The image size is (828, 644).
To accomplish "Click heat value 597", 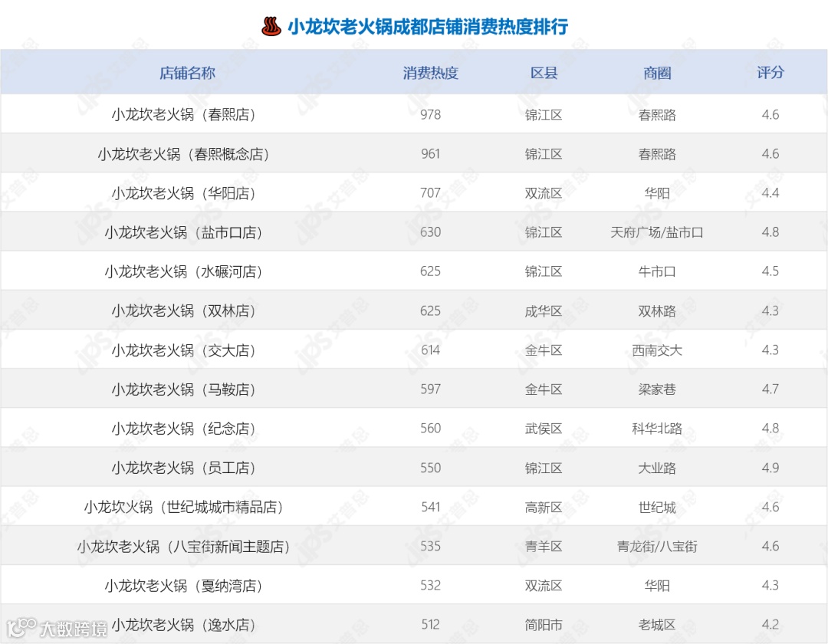I will pyautogui.click(x=430, y=389).
